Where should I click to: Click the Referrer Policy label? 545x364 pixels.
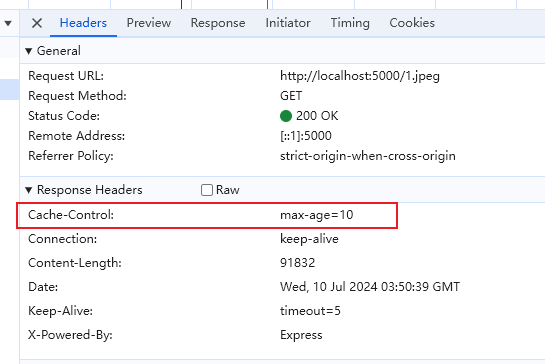(71, 156)
